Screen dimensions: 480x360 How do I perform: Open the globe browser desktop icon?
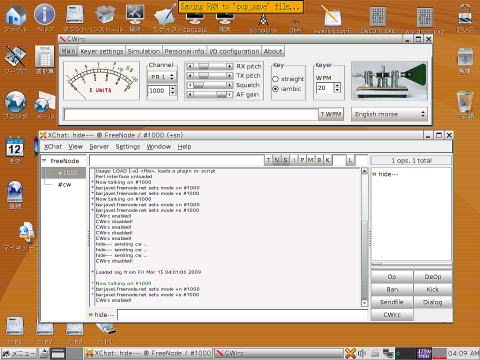tap(15, 101)
